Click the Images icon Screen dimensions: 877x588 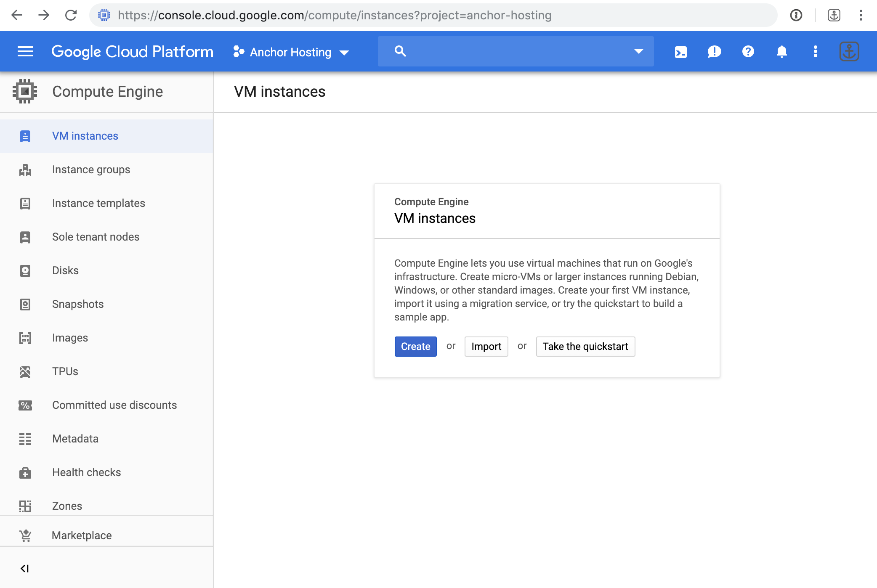pos(25,338)
